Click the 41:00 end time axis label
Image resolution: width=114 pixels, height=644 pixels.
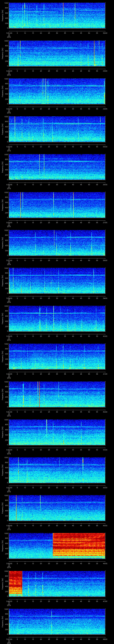pyautogui.click(x=105, y=374)
